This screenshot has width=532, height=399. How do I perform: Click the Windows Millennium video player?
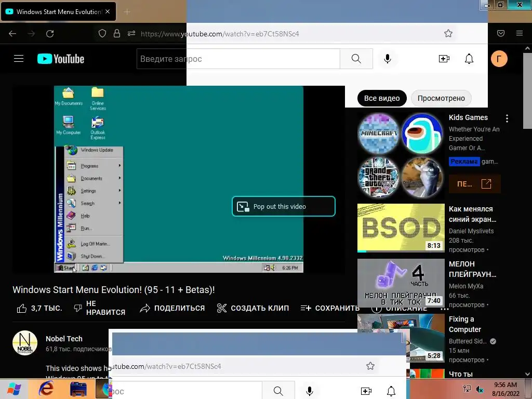click(179, 179)
